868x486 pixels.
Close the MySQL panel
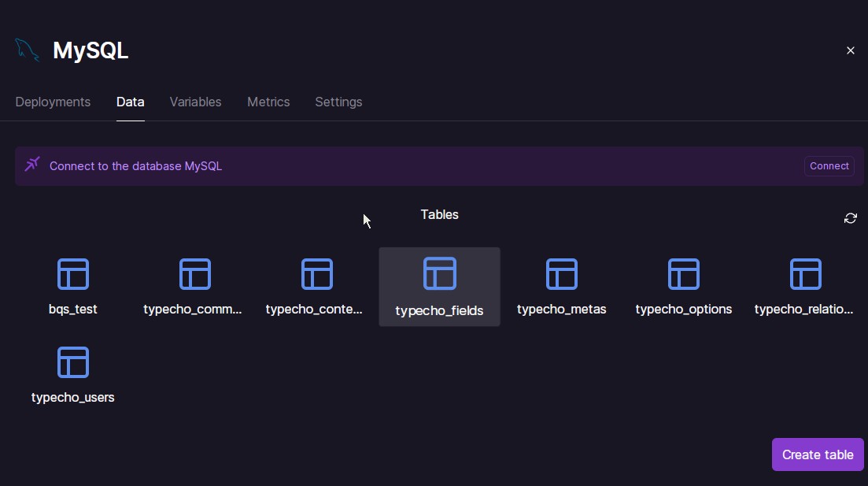[850, 50]
